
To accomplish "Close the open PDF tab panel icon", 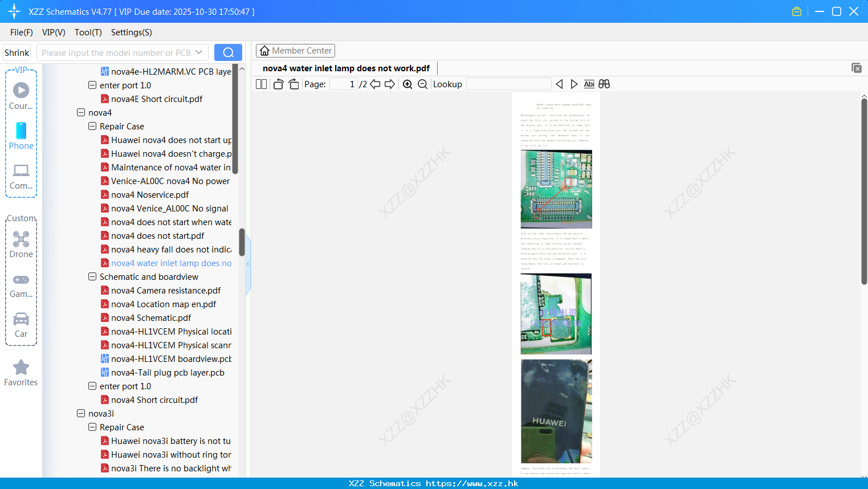I will click(857, 68).
